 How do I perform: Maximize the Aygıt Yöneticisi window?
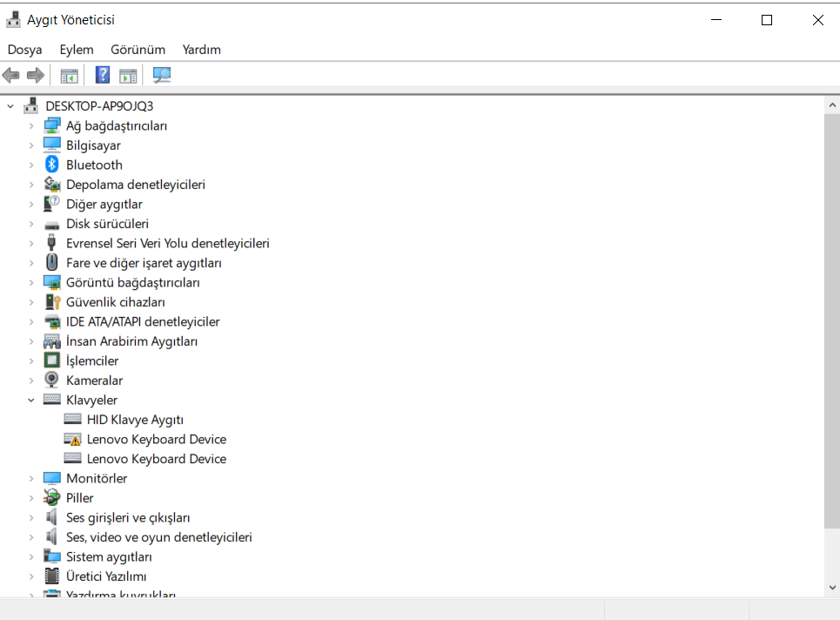(x=767, y=20)
